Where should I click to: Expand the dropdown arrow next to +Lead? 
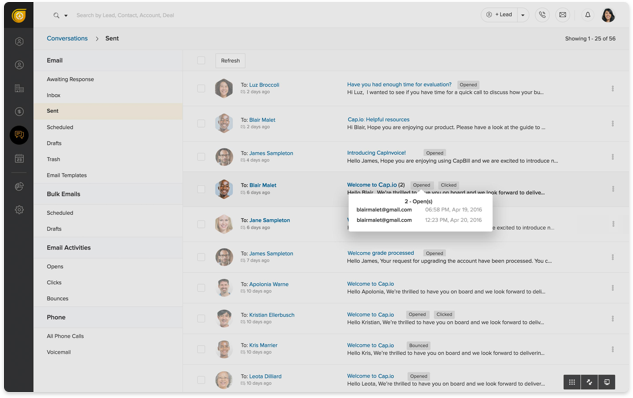(x=523, y=15)
